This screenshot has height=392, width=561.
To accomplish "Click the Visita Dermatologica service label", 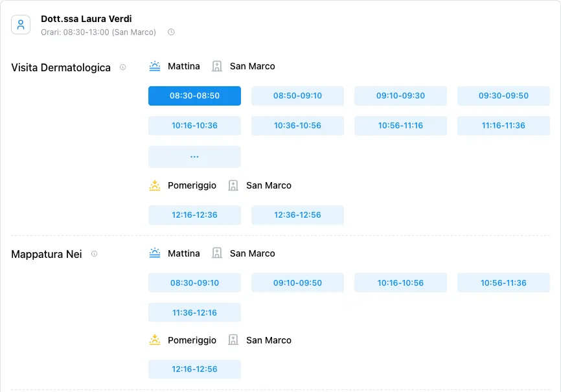I will pos(61,68).
